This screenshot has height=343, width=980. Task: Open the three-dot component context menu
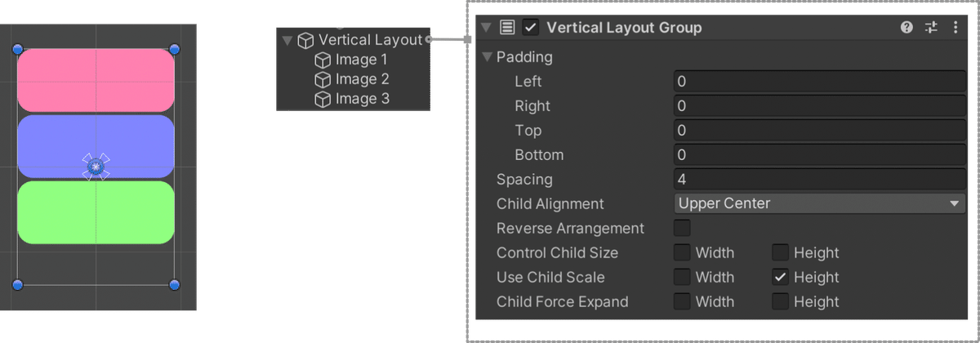click(x=955, y=28)
